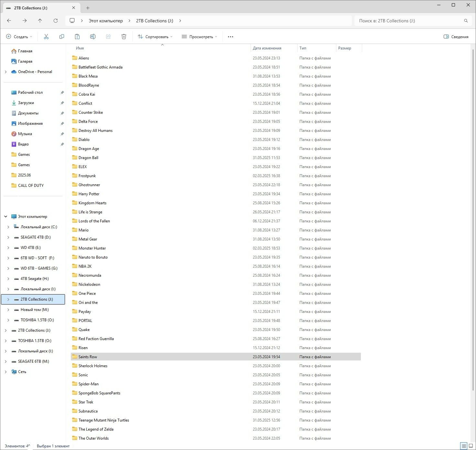Select 6TB WD - SOFT (F:) drive
Image resolution: width=476 pixels, height=450 pixels.
coord(38,258)
